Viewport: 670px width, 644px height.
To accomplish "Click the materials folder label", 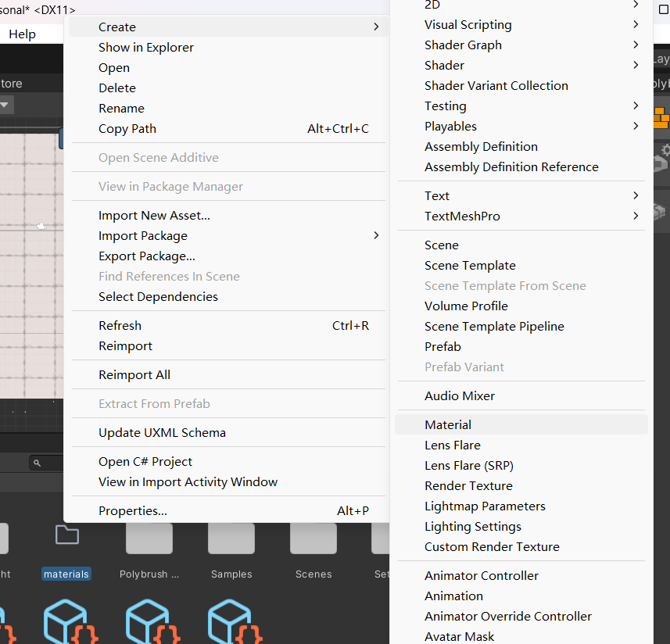I will 66,574.
